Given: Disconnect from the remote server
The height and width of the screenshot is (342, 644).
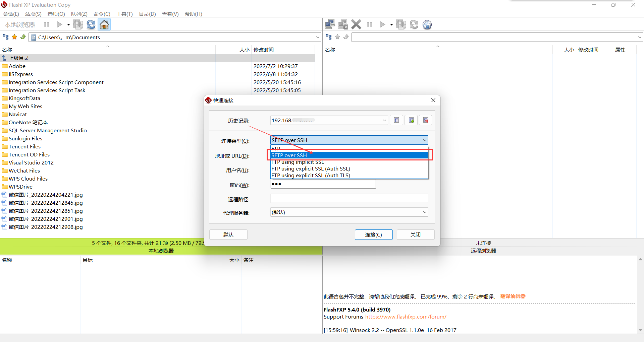Looking at the screenshot, I should (343, 24).
